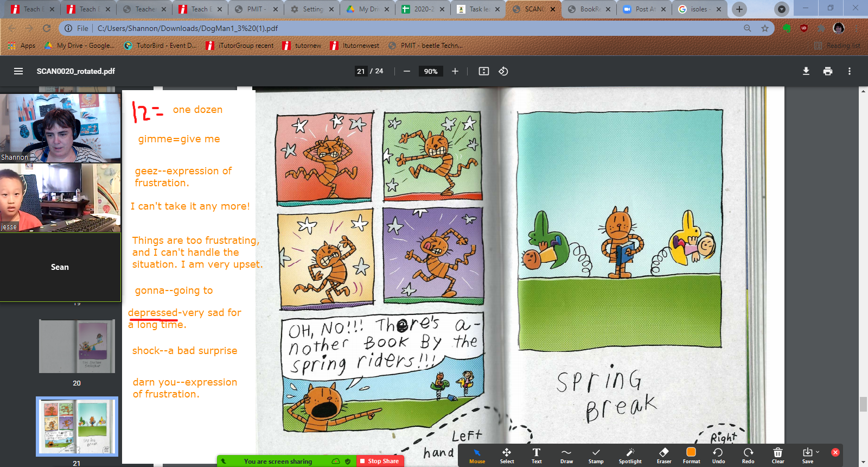
Task: Redo the annotation
Action: [748, 456]
